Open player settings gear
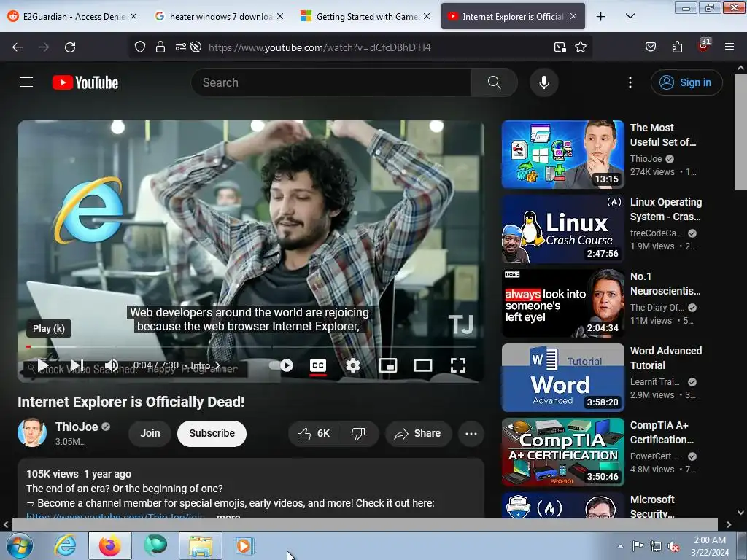Screen dimensions: 747x560 click(x=353, y=366)
